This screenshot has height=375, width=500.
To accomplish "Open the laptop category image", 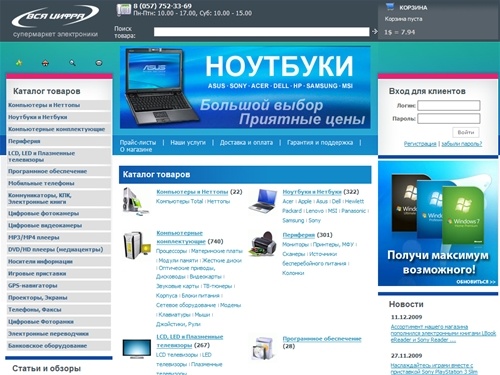I will pos(263,201).
